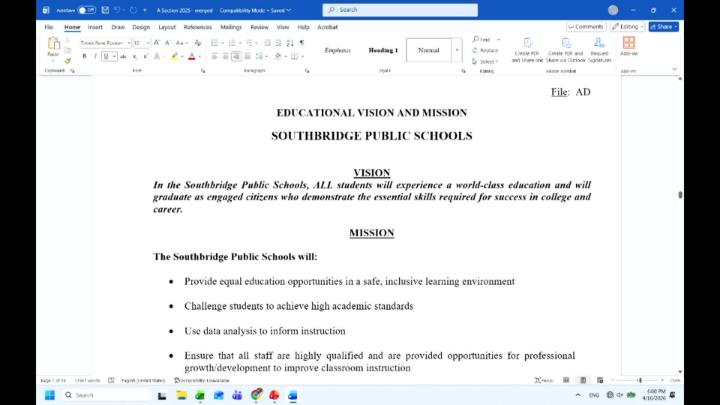Align text left
The image size is (720, 405).
(x=214, y=56)
